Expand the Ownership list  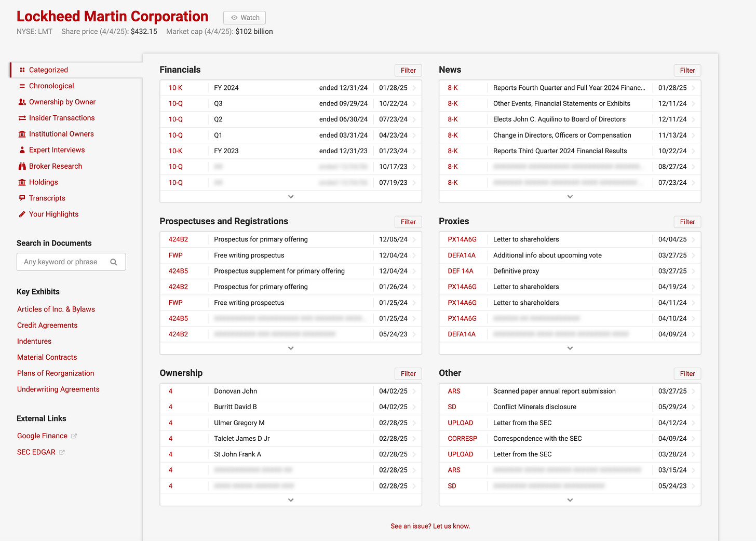pos(291,500)
